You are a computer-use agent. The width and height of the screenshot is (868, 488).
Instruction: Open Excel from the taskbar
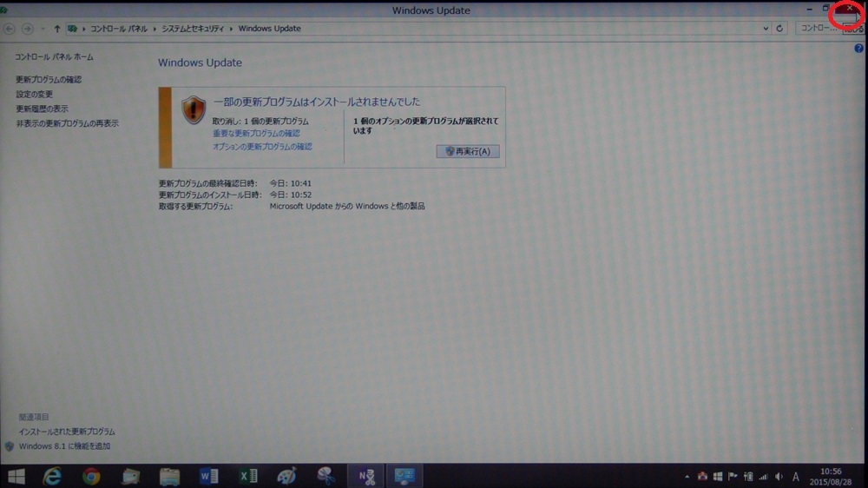point(248,476)
